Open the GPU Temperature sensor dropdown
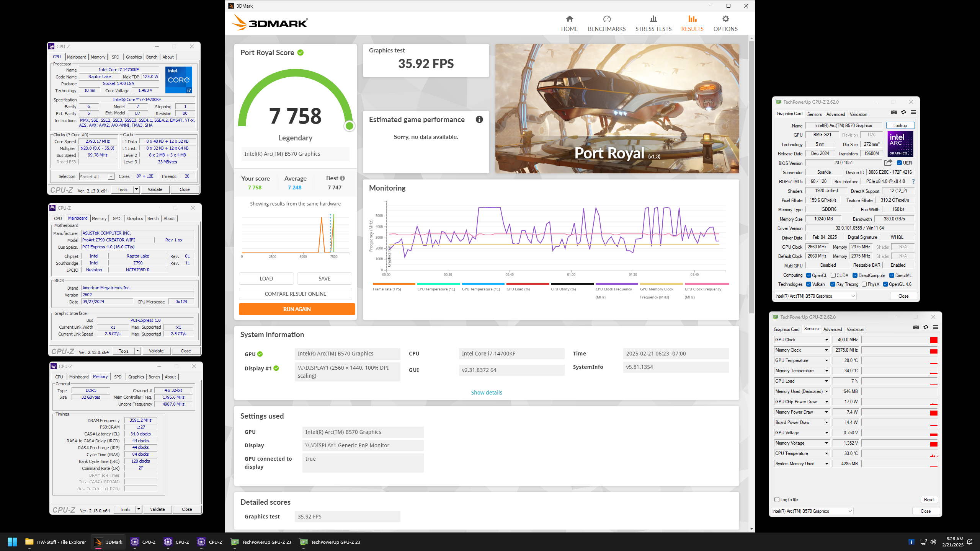 tap(826, 360)
